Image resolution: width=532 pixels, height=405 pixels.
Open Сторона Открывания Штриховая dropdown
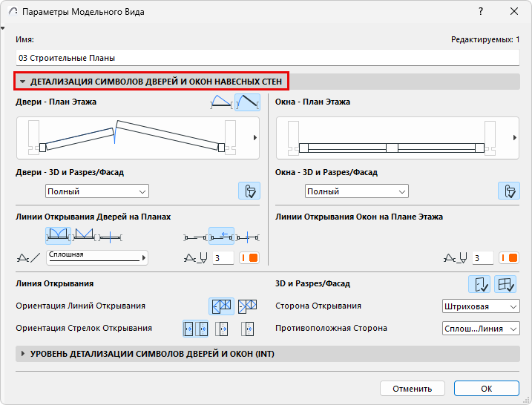481,306
